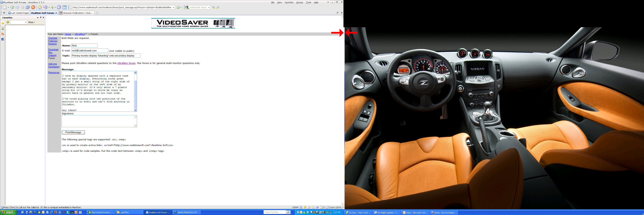The image size is (644, 215).
Task: Click the Undo closed tab icon
Action: click(45, 7)
